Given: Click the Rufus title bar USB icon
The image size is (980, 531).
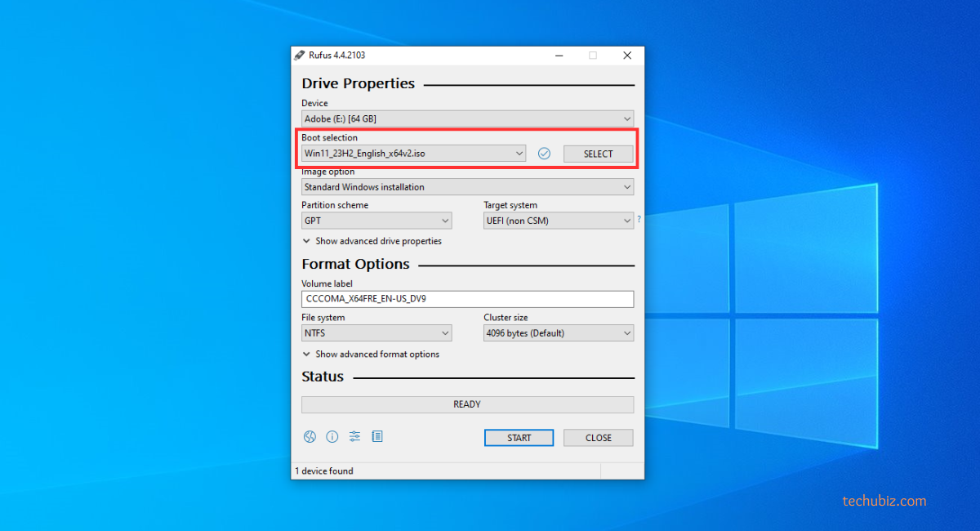Looking at the screenshot, I should pyautogui.click(x=300, y=56).
